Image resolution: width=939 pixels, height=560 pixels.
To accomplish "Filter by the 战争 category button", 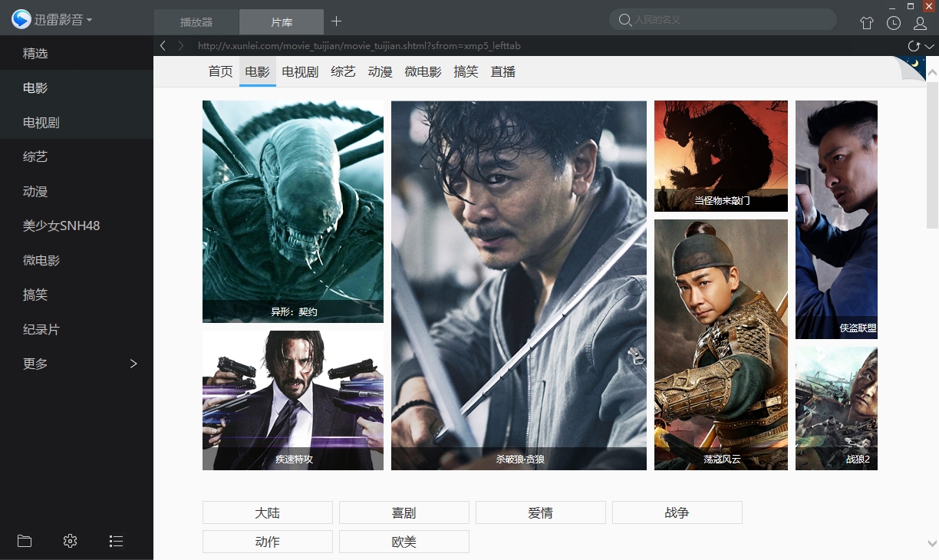I will click(x=677, y=512).
